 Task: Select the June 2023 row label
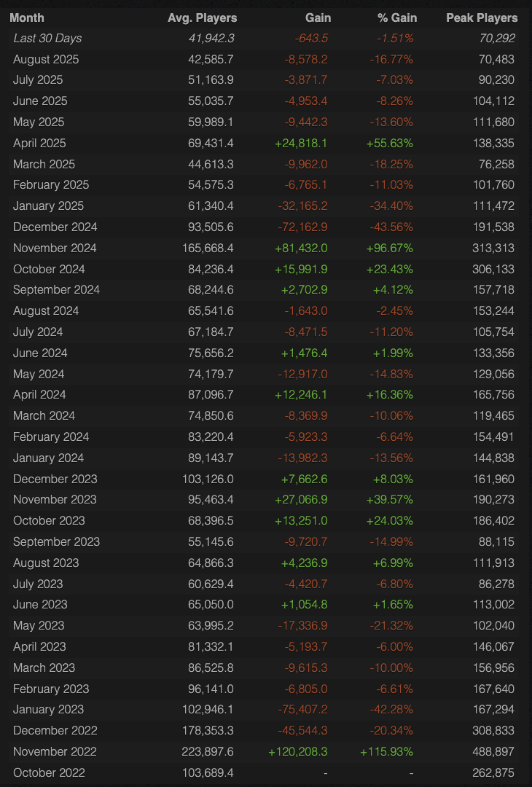click(x=40, y=604)
